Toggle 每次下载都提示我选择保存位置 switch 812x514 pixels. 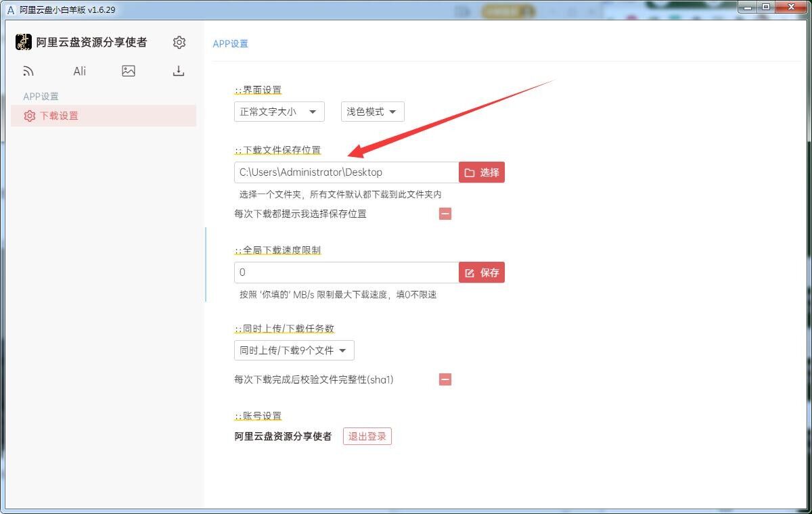pos(445,214)
